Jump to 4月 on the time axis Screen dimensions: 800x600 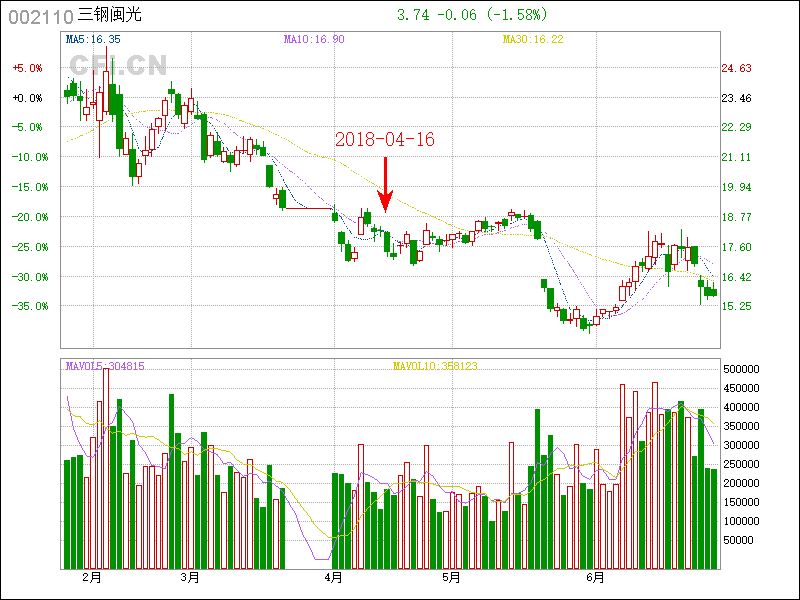[x=334, y=578]
